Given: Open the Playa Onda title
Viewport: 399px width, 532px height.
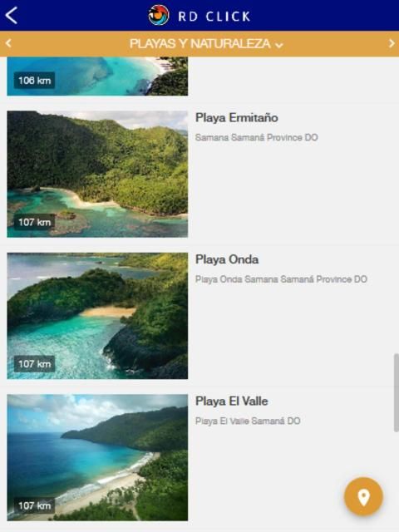Looking at the screenshot, I should coord(227,259).
